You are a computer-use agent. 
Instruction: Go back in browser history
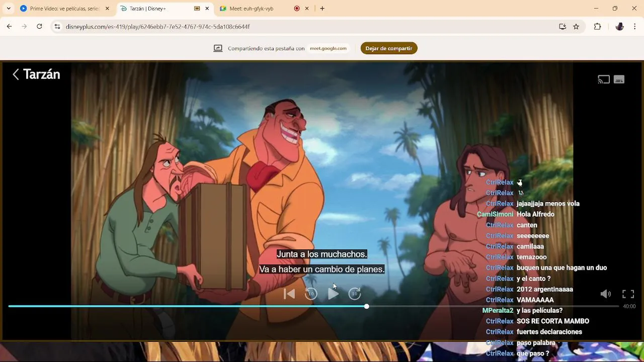coord(9,27)
